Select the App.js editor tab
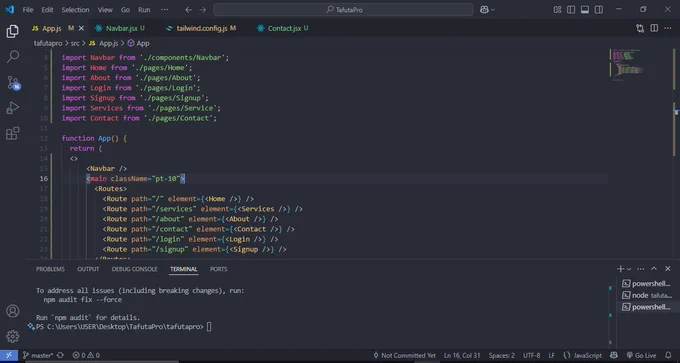The width and height of the screenshot is (680, 363). [x=52, y=28]
